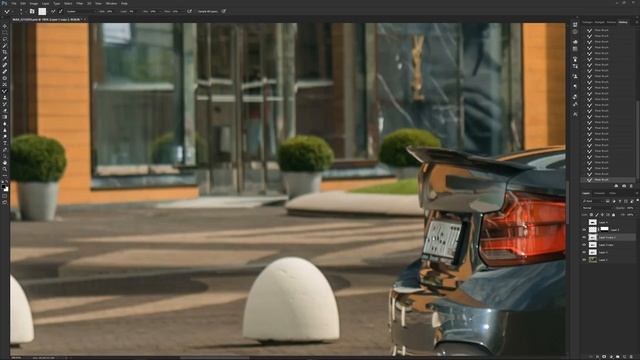This screenshot has width=640, height=360.
Task: Open the Edit menu
Action: coord(23,3)
